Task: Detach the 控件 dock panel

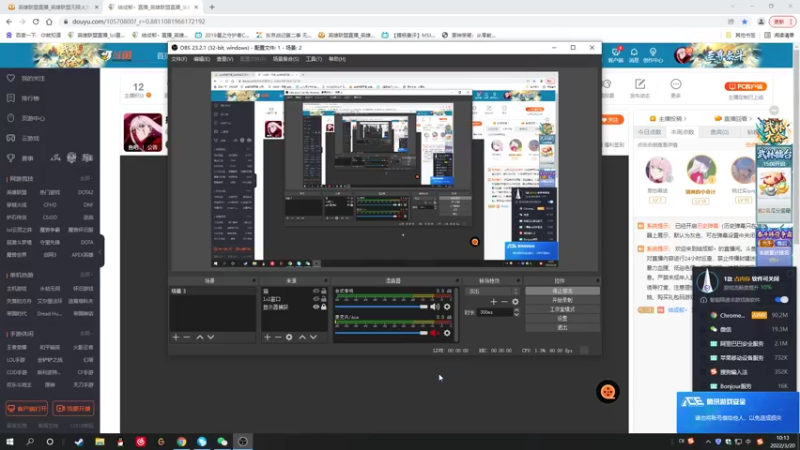Action: pos(597,281)
